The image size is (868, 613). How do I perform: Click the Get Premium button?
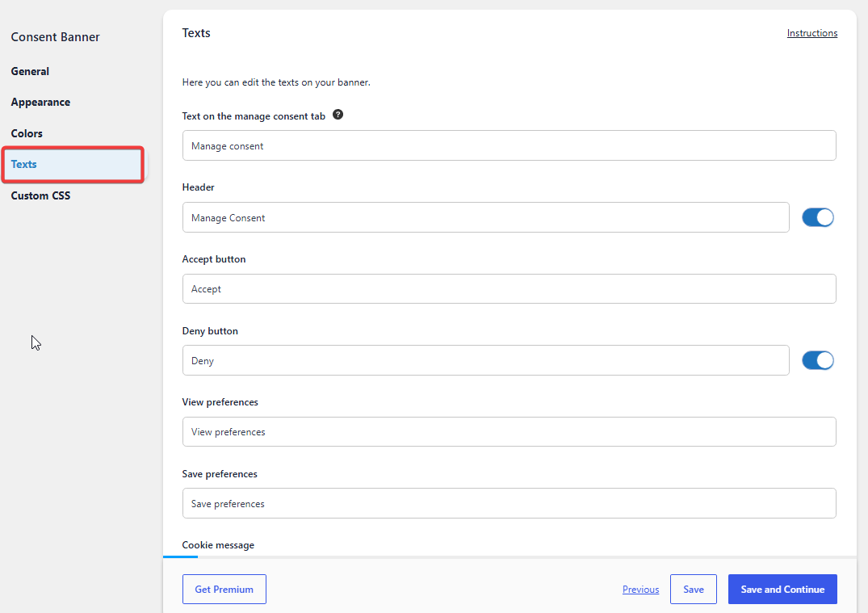(224, 590)
